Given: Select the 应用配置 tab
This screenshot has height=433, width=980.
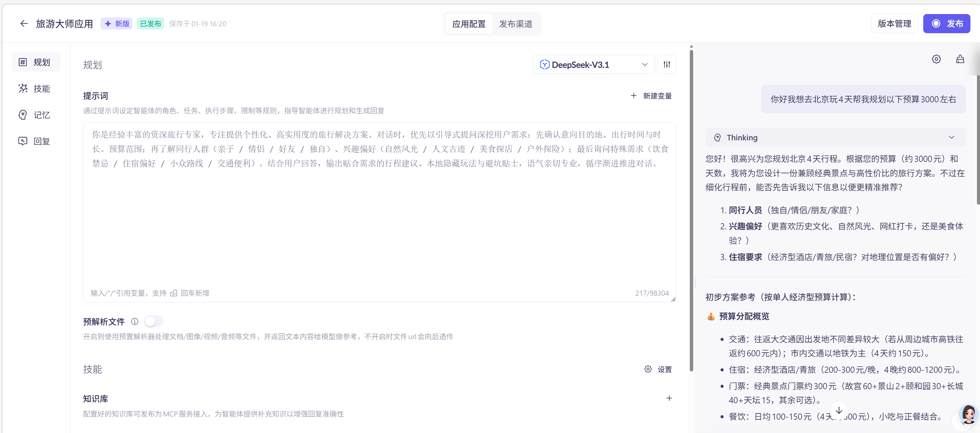Looking at the screenshot, I should point(469,24).
